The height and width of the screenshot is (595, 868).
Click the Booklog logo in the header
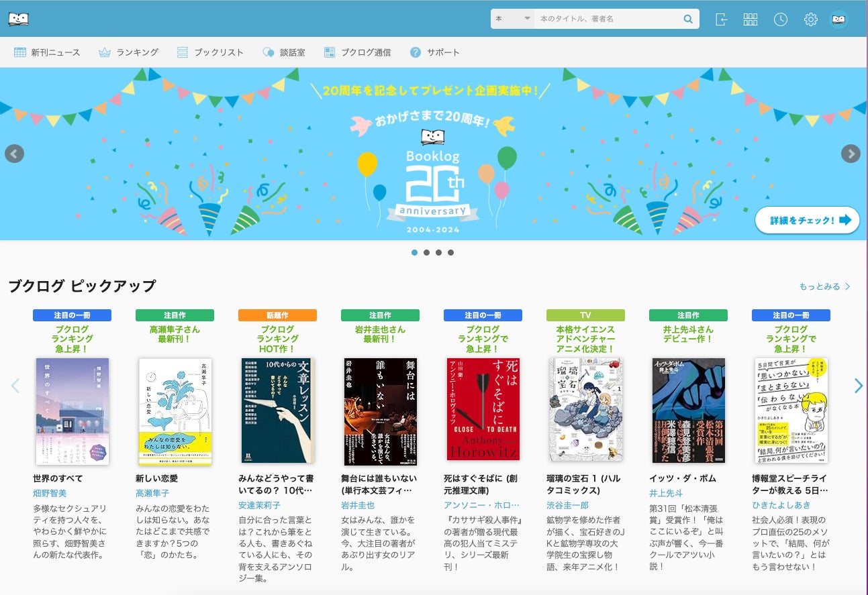pos(19,19)
